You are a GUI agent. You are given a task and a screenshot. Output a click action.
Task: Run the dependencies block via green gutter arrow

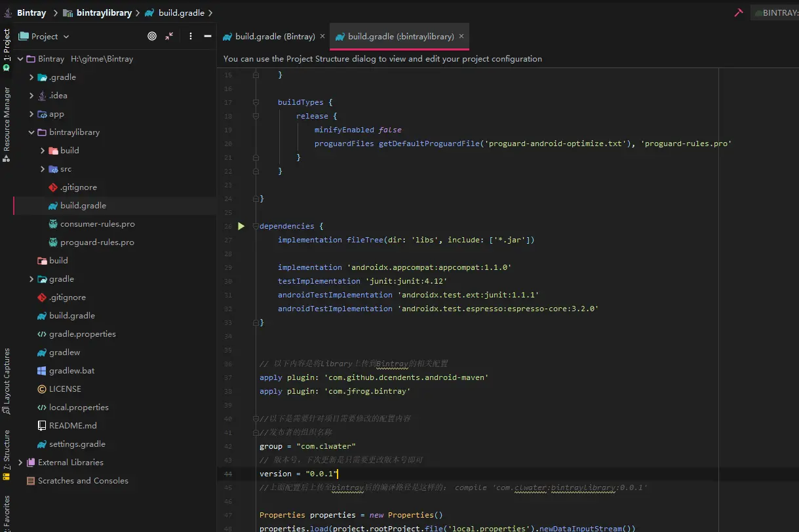click(241, 225)
